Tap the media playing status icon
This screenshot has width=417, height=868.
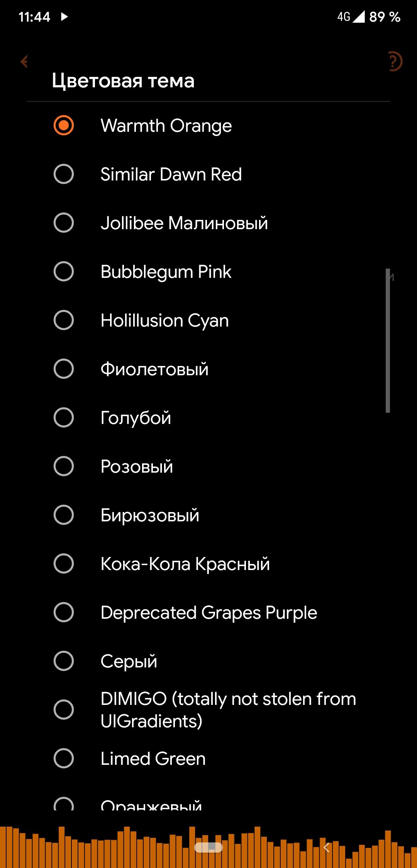64,17
